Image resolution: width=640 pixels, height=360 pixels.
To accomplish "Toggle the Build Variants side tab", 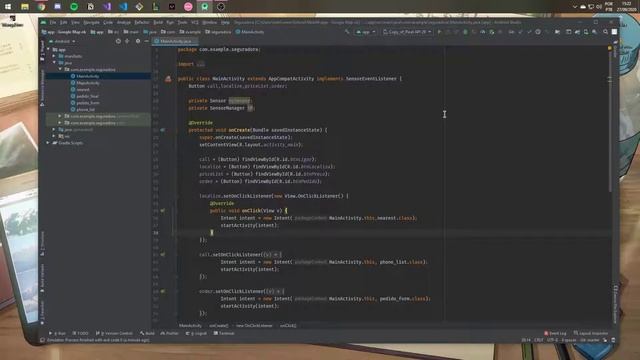I will [x=42, y=278].
